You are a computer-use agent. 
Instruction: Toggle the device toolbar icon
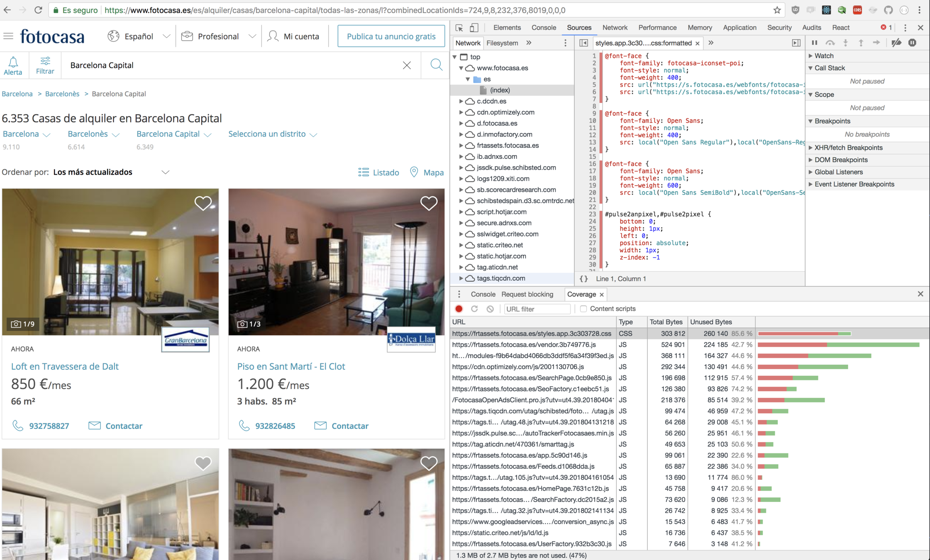pos(474,28)
